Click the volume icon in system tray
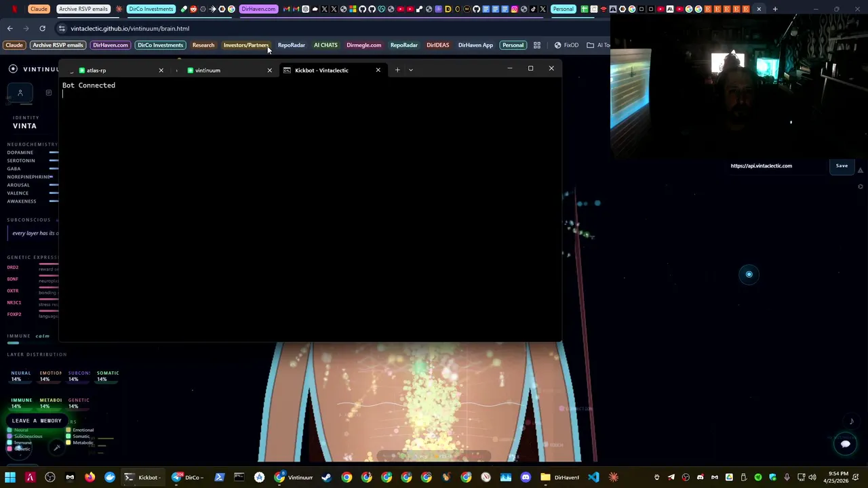The width and height of the screenshot is (868, 488). (812, 477)
